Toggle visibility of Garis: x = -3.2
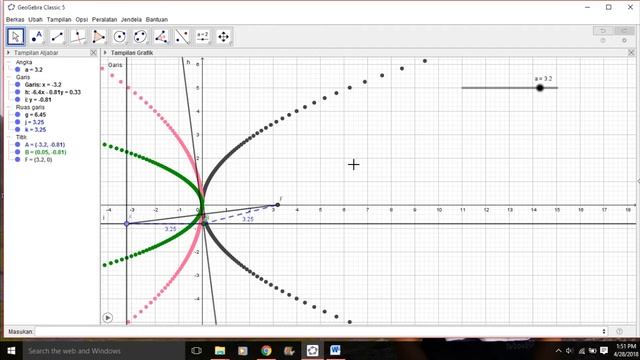The width and height of the screenshot is (640, 360). (18, 85)
